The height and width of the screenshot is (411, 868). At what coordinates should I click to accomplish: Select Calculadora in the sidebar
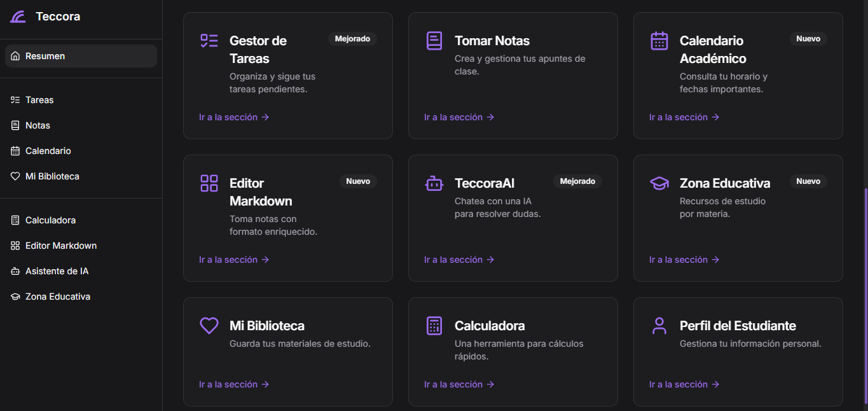50,220
